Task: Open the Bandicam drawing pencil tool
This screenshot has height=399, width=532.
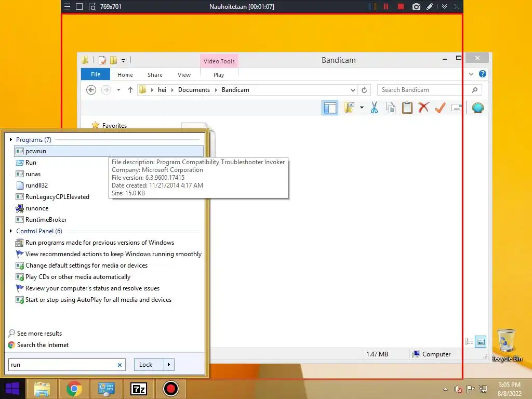Action: 430,6
